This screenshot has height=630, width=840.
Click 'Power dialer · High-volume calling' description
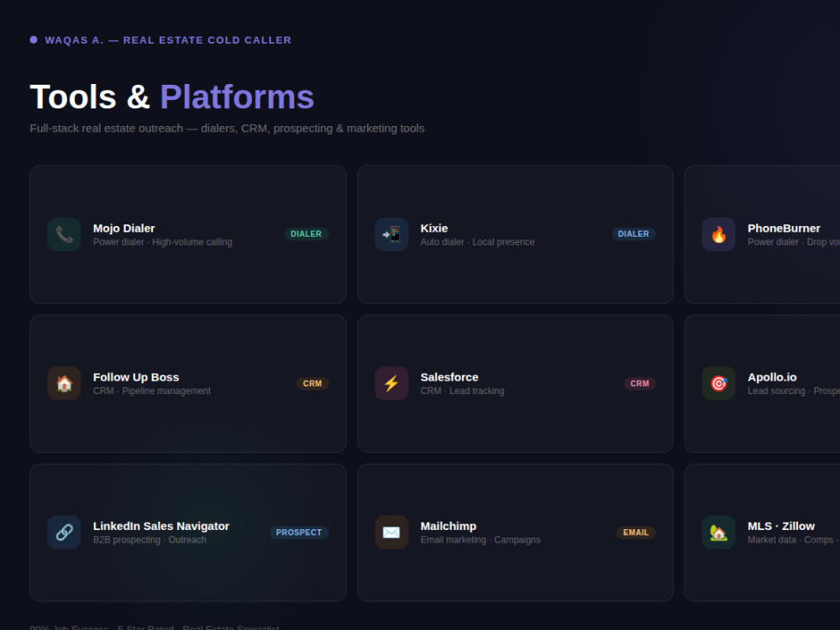[x=163, y=242]
